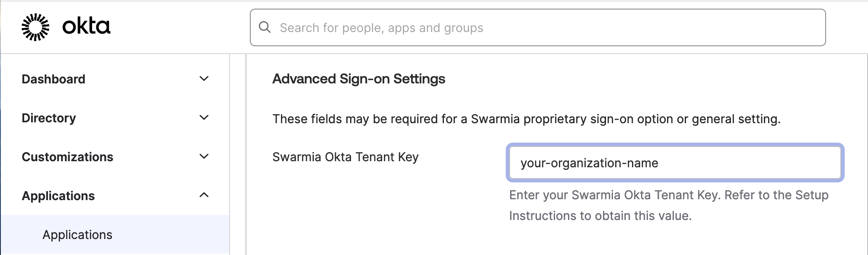
Task: Click the 'These fields may be required' description
Action: click(527, 119)
